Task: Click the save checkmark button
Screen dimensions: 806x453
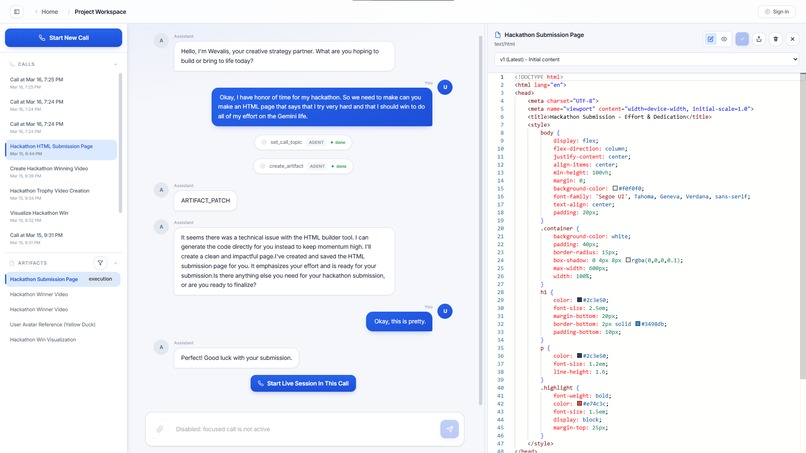Action: (742, 39)
